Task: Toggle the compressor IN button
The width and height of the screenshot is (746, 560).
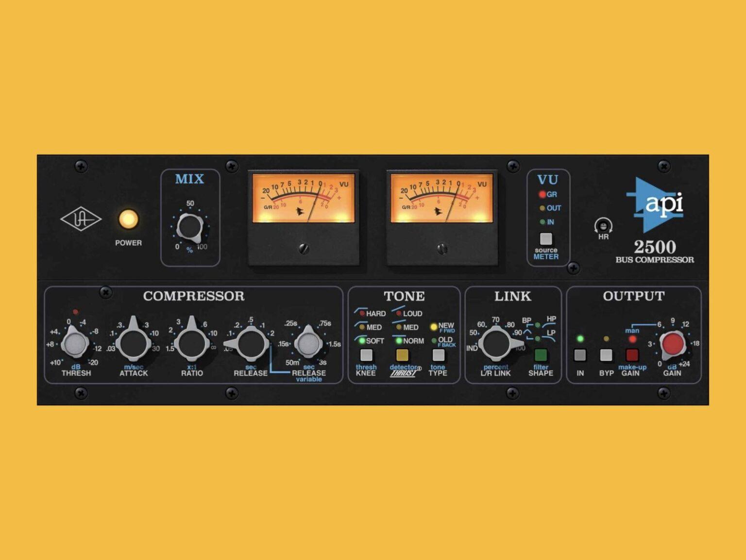Action: pyautogui.click(x=579, y=355)
